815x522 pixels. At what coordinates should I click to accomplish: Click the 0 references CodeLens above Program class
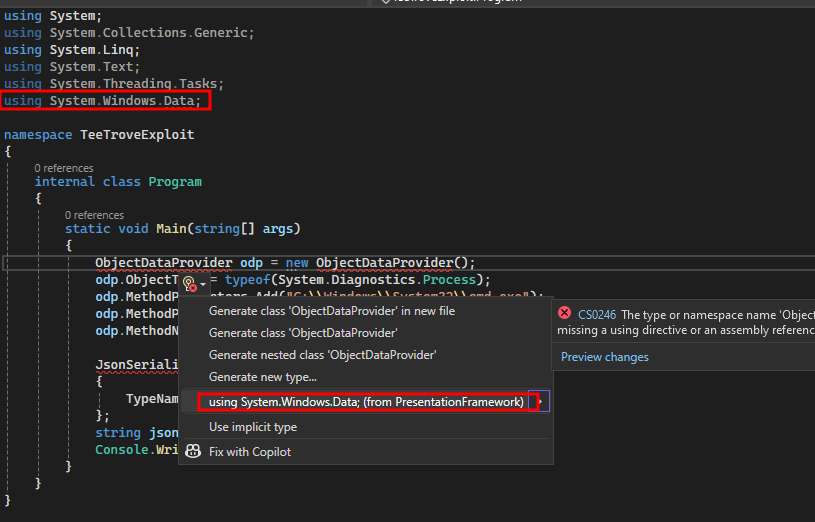[x=64, y=168]
